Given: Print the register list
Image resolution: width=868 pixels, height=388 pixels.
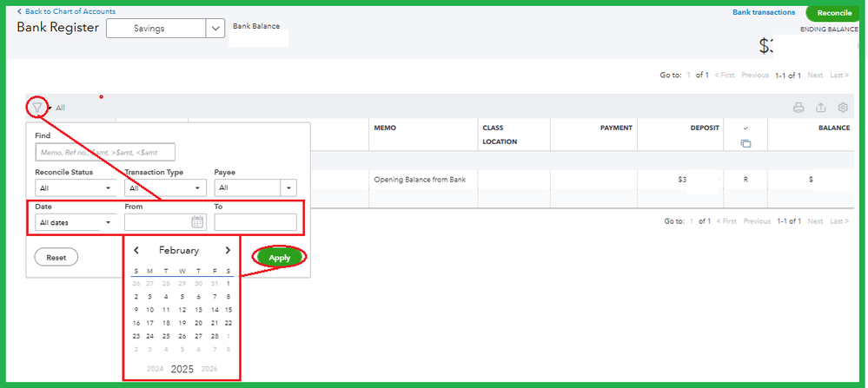Looking at the screenshot, I should click(x=798, y=108).
